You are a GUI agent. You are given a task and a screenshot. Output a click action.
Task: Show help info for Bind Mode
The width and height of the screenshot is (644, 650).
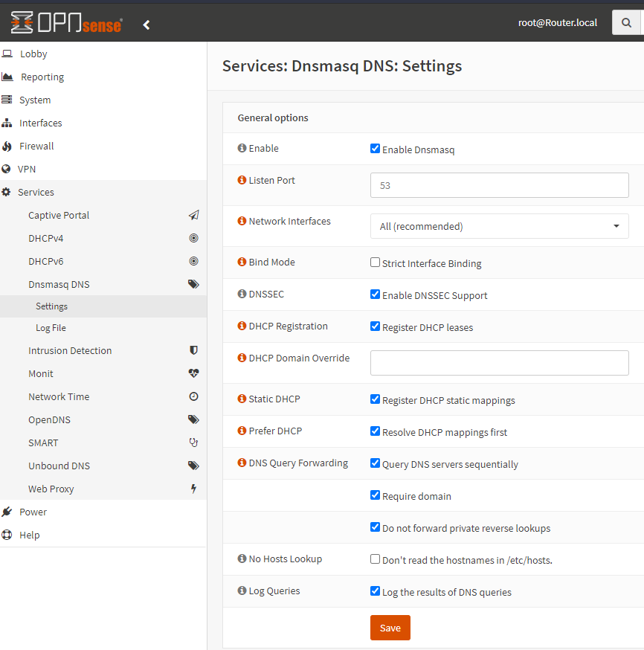[242, 262]
